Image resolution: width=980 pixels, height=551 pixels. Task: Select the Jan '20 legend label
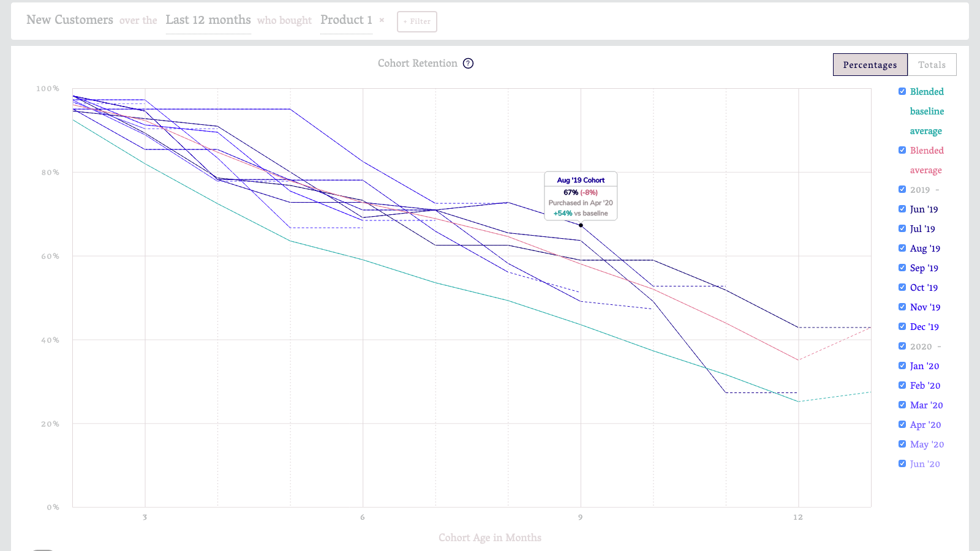click(x=924, y=366)
